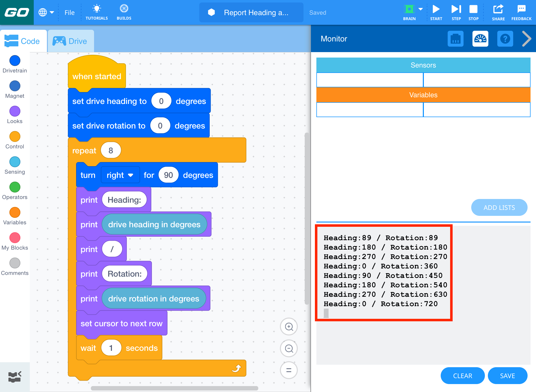Viewport: 536px width, 392px height.
Task: Click the repeat count field showing 8
Action: [x=111, y=150]
